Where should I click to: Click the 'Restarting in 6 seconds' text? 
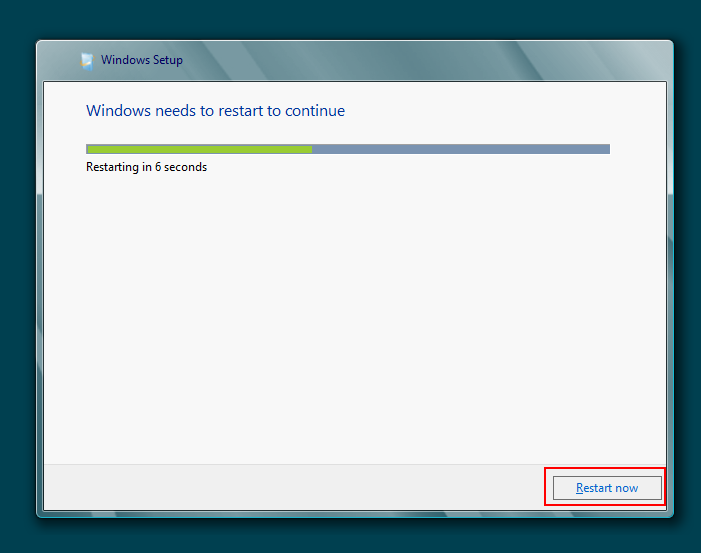[146, 167]
